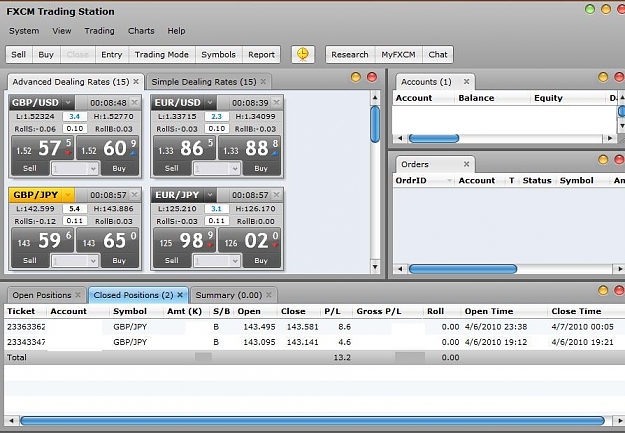Open GBP/USD amount dropdown
625x433 pixels.
tap(93, 169)
